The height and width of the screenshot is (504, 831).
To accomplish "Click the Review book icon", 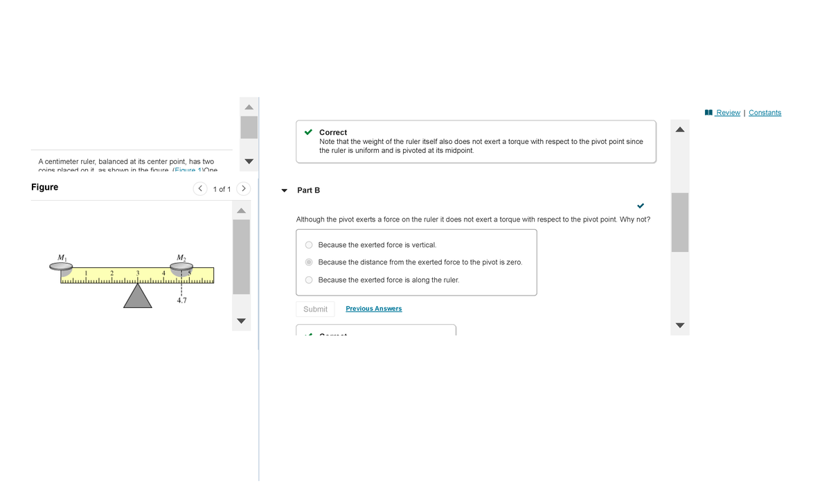I will coord(708,113).
